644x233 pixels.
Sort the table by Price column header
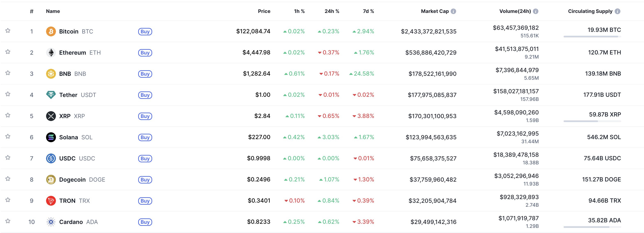click(x=264, y=11)
